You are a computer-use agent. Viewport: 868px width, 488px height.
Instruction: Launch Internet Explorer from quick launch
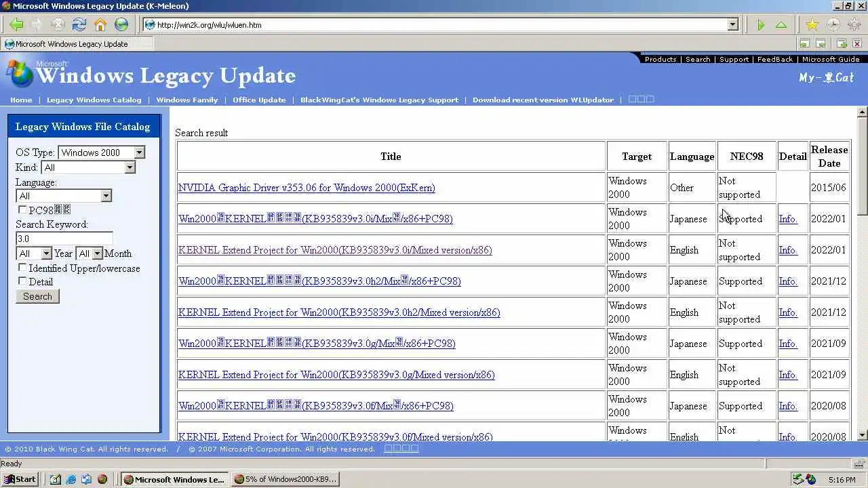point(71,479)
